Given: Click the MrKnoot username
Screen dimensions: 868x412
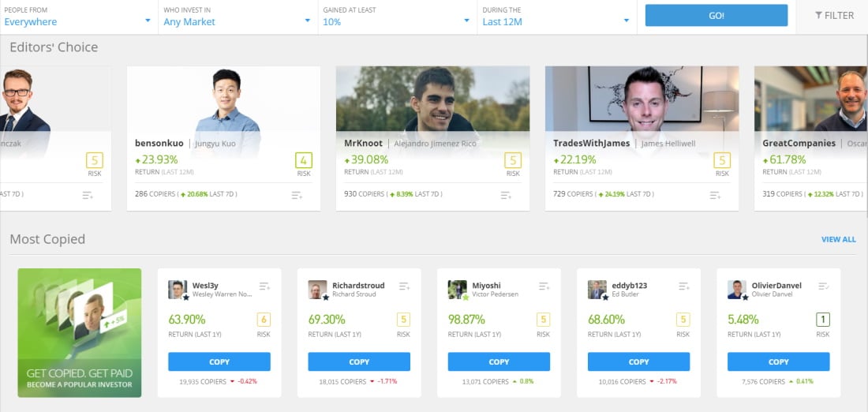Looking at the screenshot, I should coord(363,144).
